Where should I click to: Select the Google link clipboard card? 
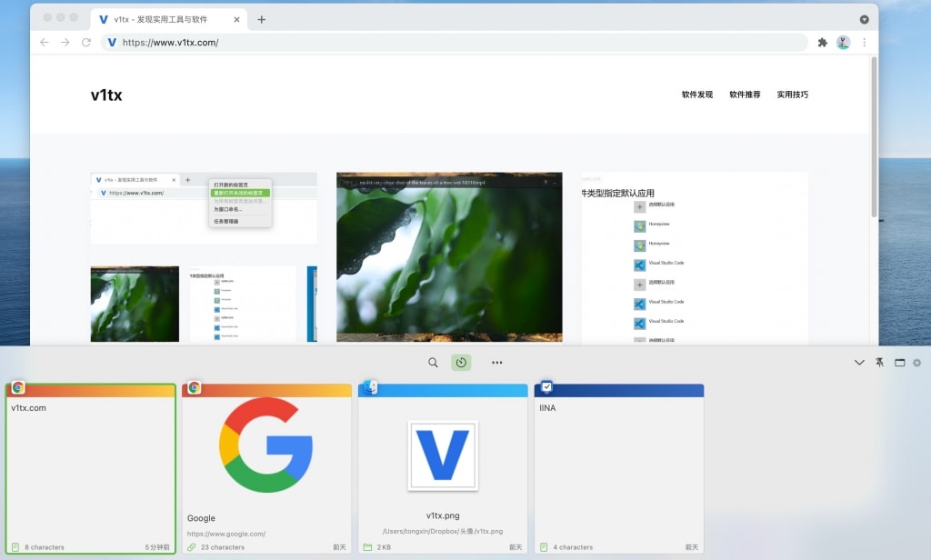point(266,468)
